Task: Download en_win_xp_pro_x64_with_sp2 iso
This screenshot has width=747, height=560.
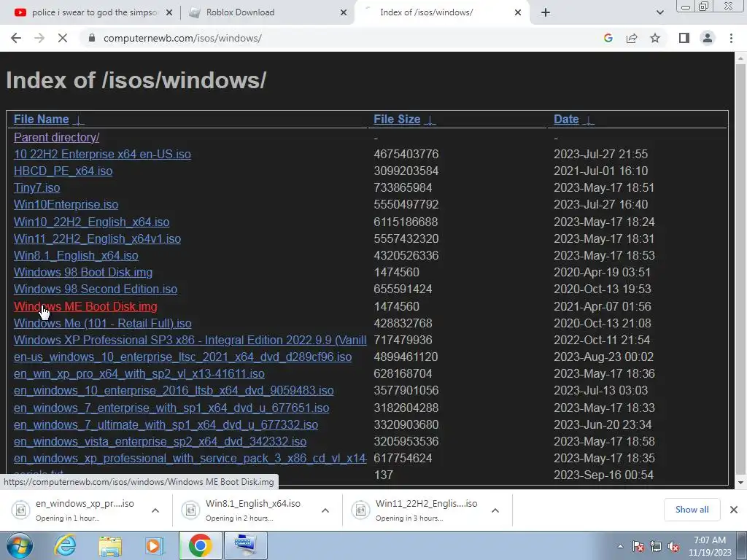Action: pos(139,374)
